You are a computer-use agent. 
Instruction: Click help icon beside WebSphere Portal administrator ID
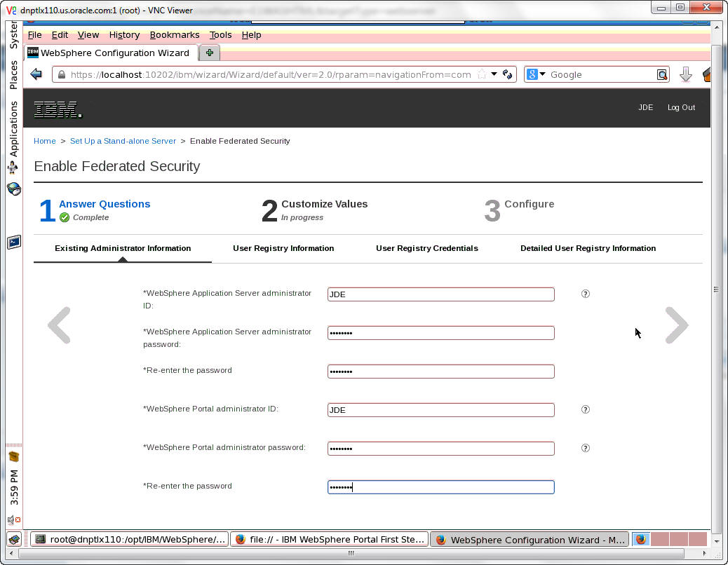coord(586,409)
